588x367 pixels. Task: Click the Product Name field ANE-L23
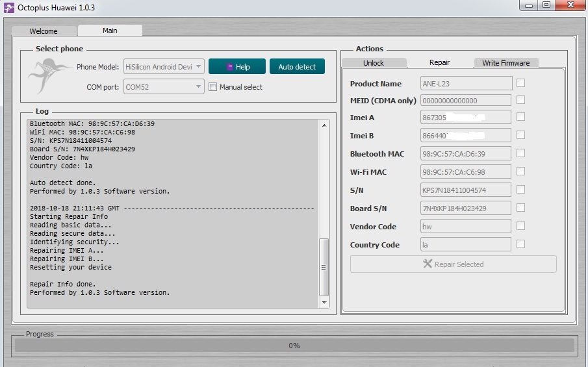click(466, 84)
